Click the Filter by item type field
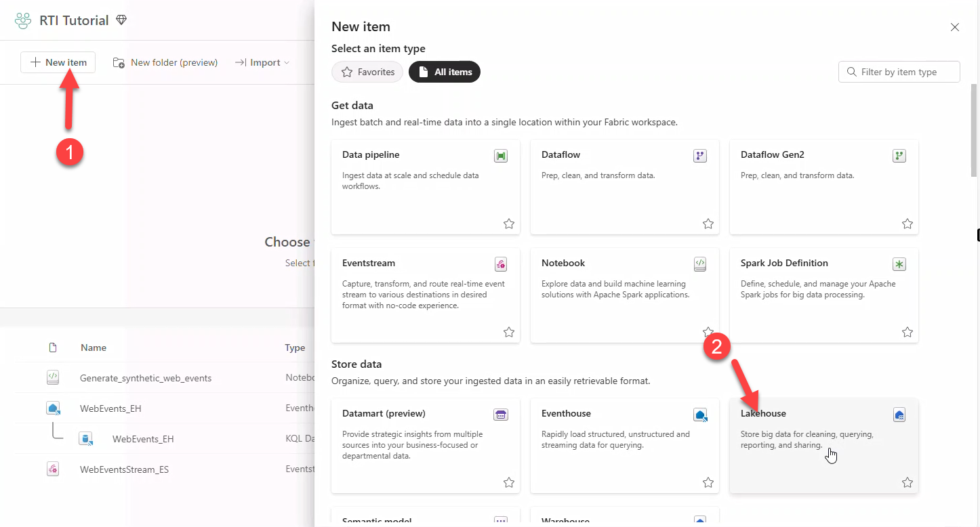This screenshot has height=527, width=980. [899, 72]
